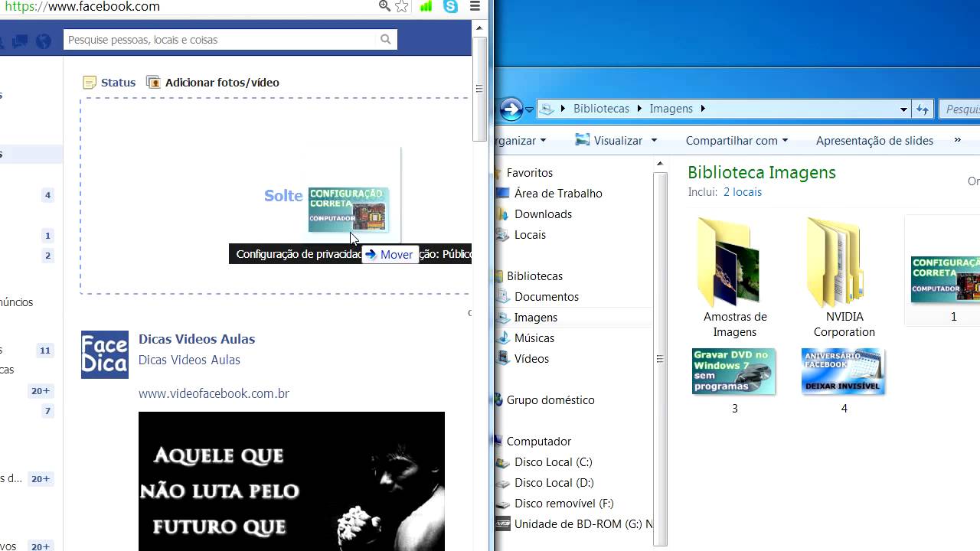The width and height of the screenshot is (980, 551).
Task: Select the NVIDIA Corporation folder
Action: pyautogui.click(x=844, y=278)
